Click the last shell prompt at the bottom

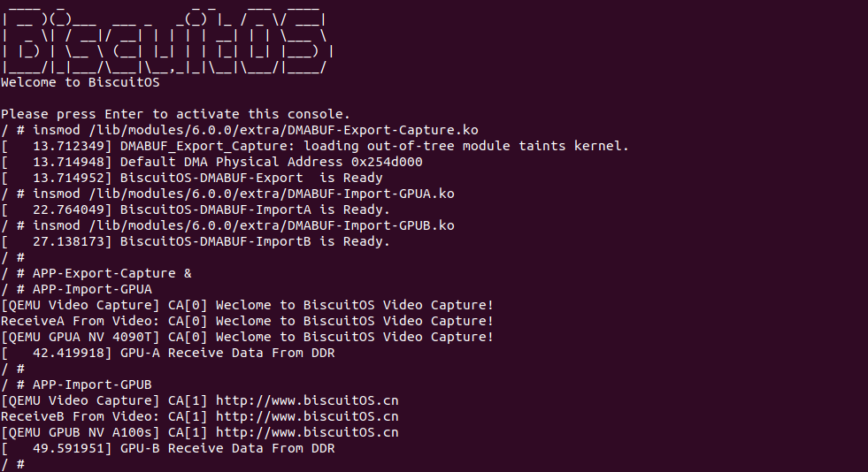coord(12,464)
